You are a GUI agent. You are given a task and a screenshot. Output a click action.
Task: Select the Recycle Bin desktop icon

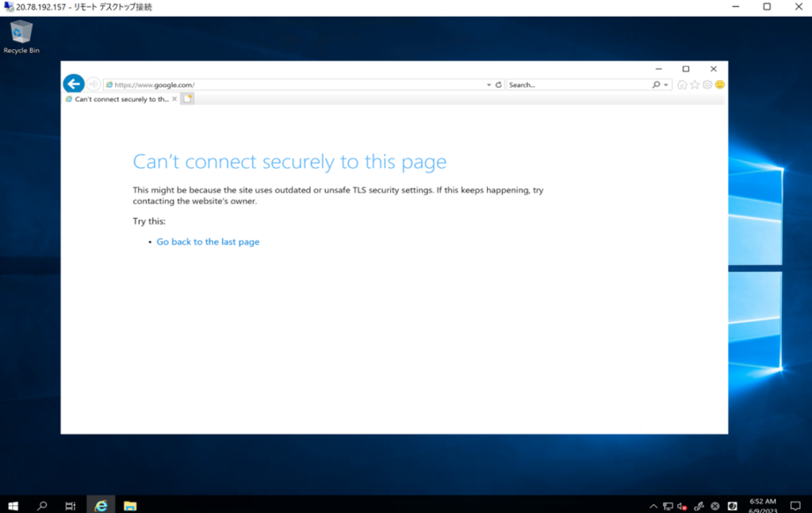click(x=21, y=36)
